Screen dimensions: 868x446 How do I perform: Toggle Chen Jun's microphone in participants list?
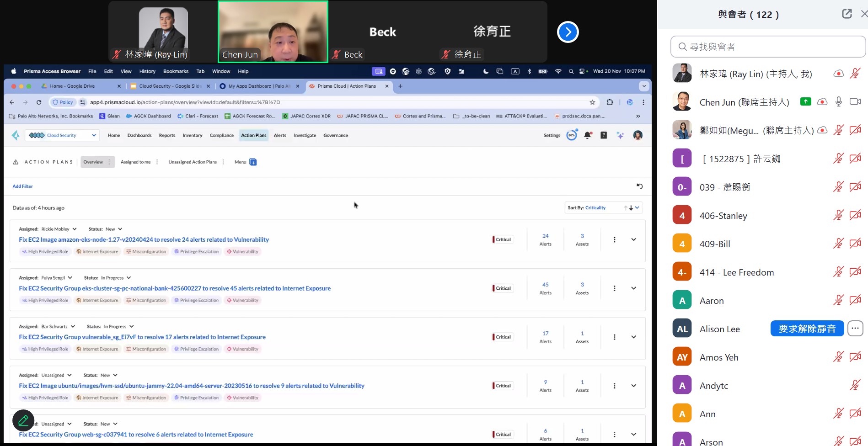tap(838, 102)
